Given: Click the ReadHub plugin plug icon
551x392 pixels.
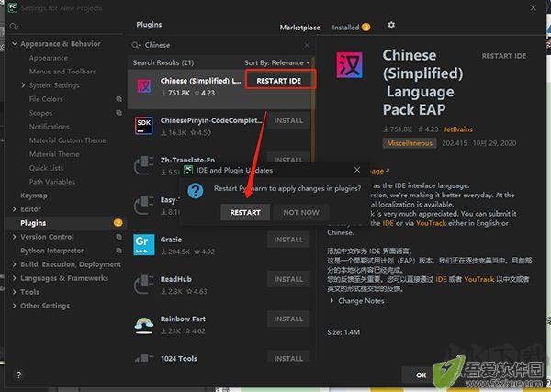Looking at the screenshot, I should 144,285.
